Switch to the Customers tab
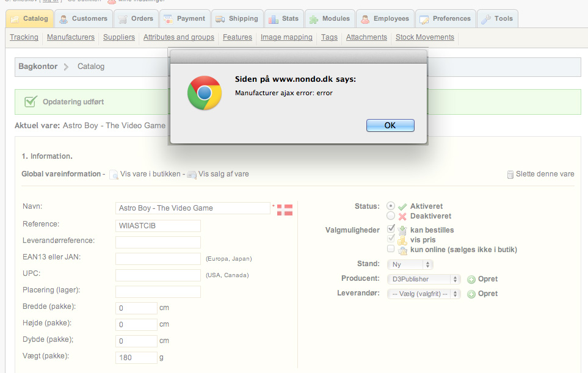Image resolution: width=588 pixels, height=373 pixels. click(84, 19)
